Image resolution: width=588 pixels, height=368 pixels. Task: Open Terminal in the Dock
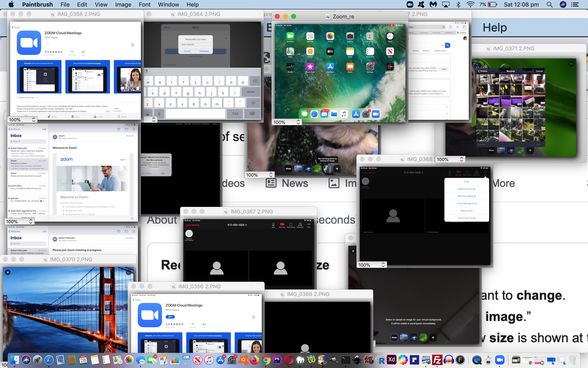[346, 360]
